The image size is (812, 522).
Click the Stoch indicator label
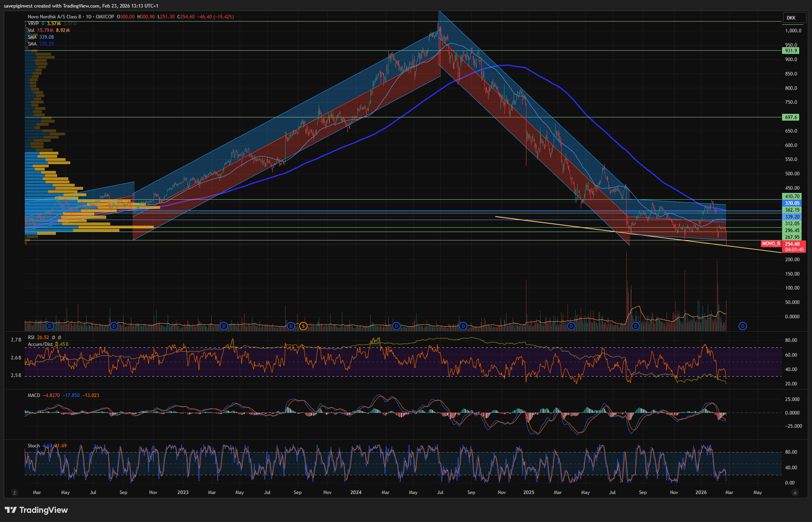pyautogui.click(x=34, y=446)
